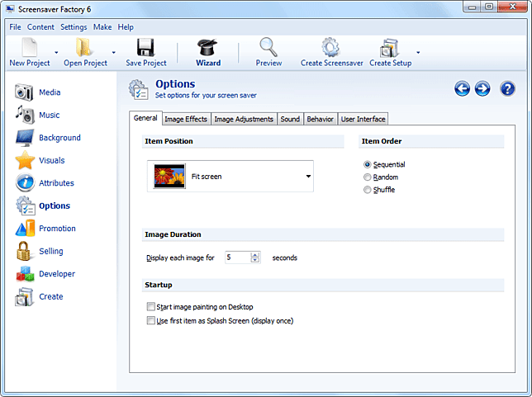Image resolution: width=532 pixels, height=397 pixels.
Task: Click the Music sidebar label
Action: (x=50, y=115)
